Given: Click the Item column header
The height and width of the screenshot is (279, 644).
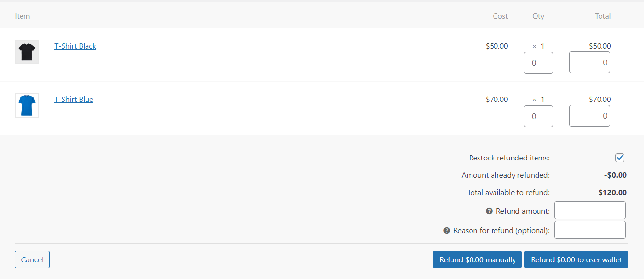Looking at the screenshot, I should pyautogui.click(x=22, y=16).
